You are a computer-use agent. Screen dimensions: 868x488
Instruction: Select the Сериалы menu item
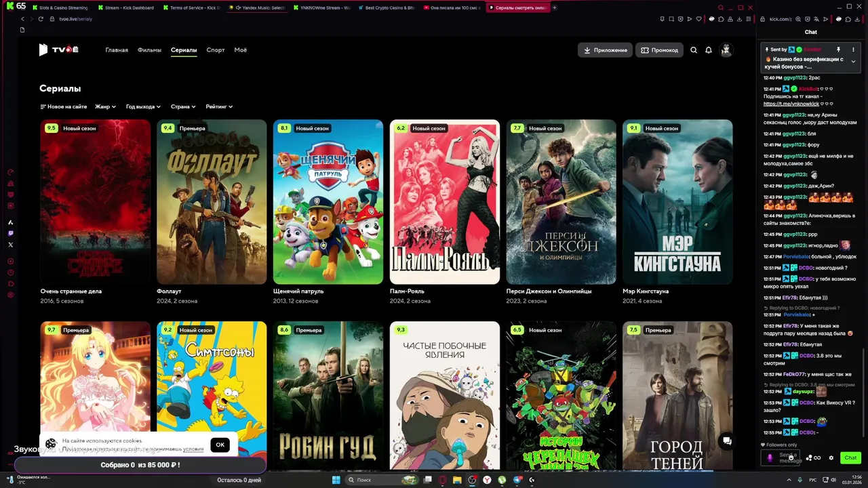[184, 50]
